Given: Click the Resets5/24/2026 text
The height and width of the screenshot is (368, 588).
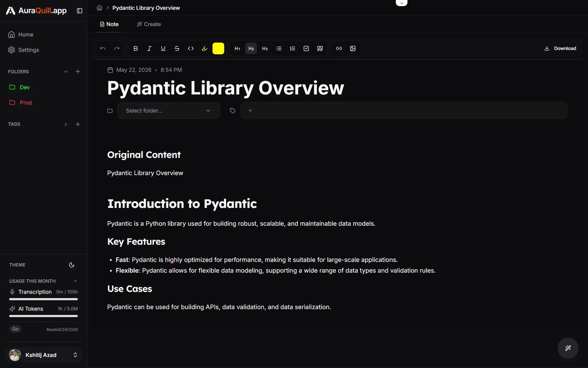Looking at the screenshot, I should coord(62,330).
